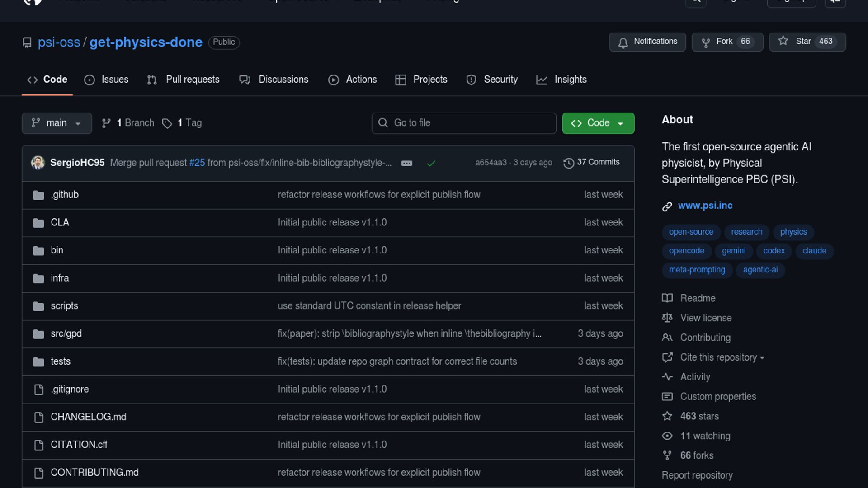The width and height of the screenshot is (868, 488).
Task: Click the Notifications bell icon
Action: pos(623,42)
